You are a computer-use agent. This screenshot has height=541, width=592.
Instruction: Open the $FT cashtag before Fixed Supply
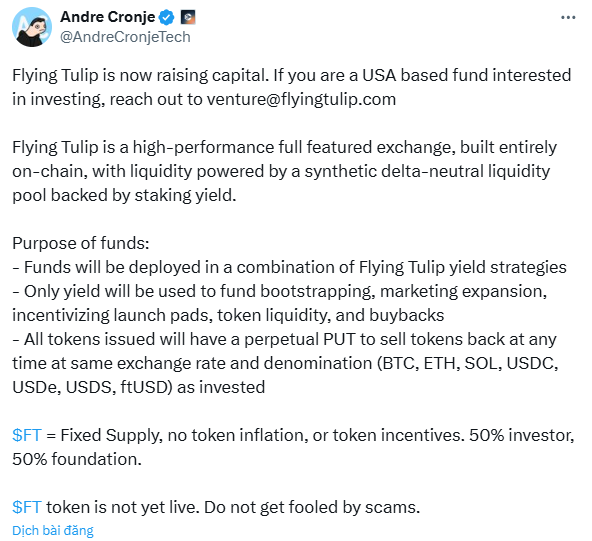[x=26, y=435]
